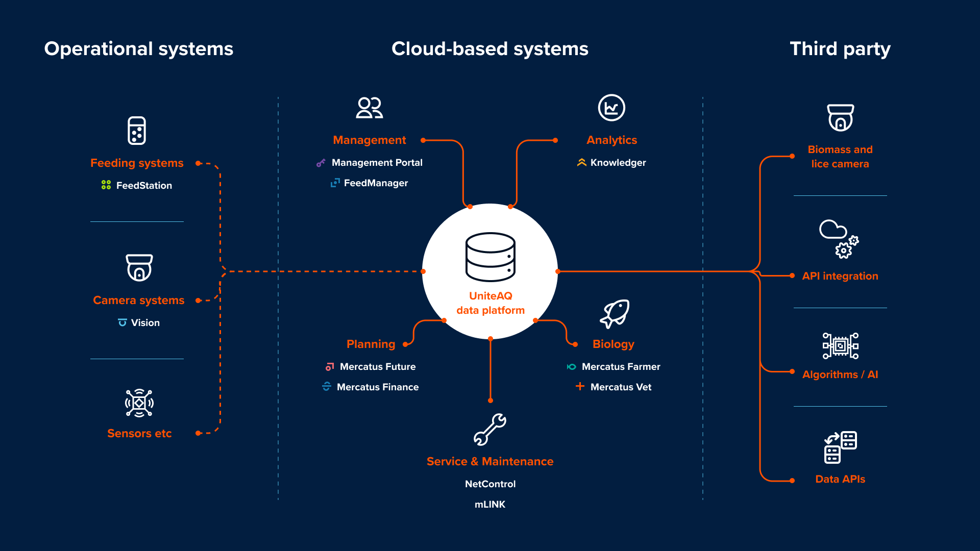Click the NetControl text

(490, 484)
